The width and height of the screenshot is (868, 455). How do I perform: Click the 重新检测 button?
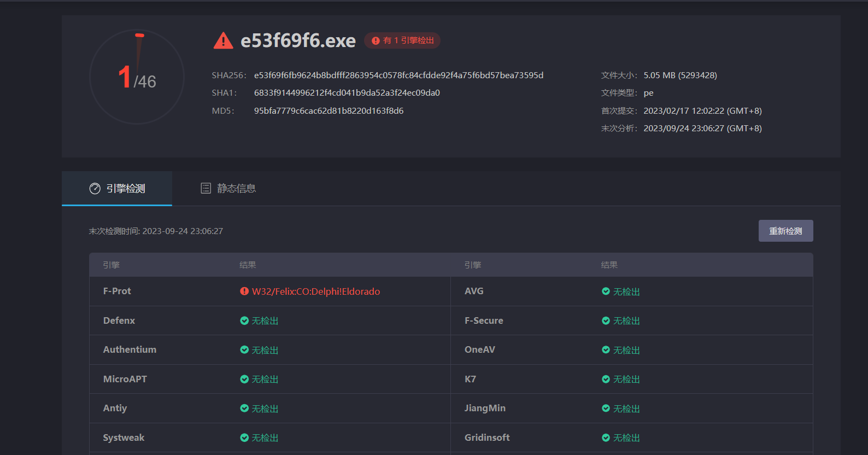pos(785,231)
